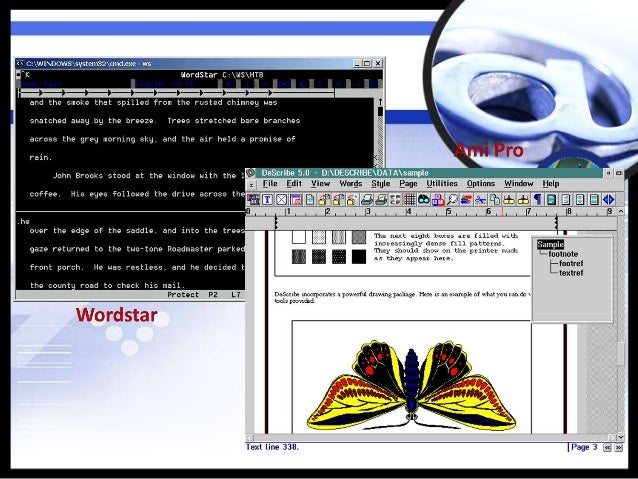This screenshot has width=638, height=479.
Task: Maximize the WordStar cmd.exe window
Action: point(367,63)
